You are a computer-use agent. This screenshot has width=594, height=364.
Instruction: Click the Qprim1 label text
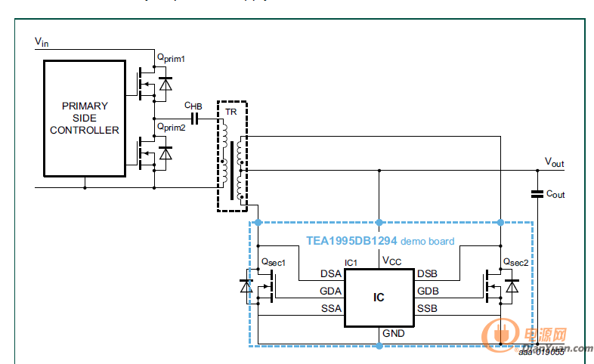pyautogui.click(x=171, y=58)
